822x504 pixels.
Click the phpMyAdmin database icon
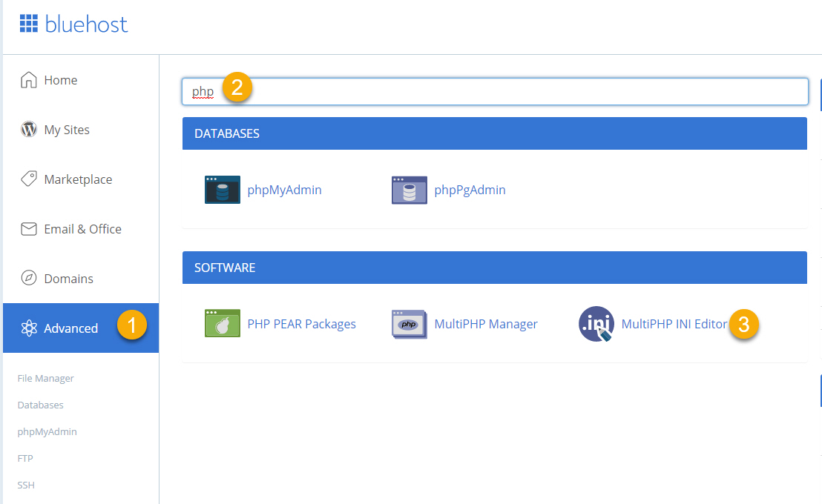pos(223,190)
